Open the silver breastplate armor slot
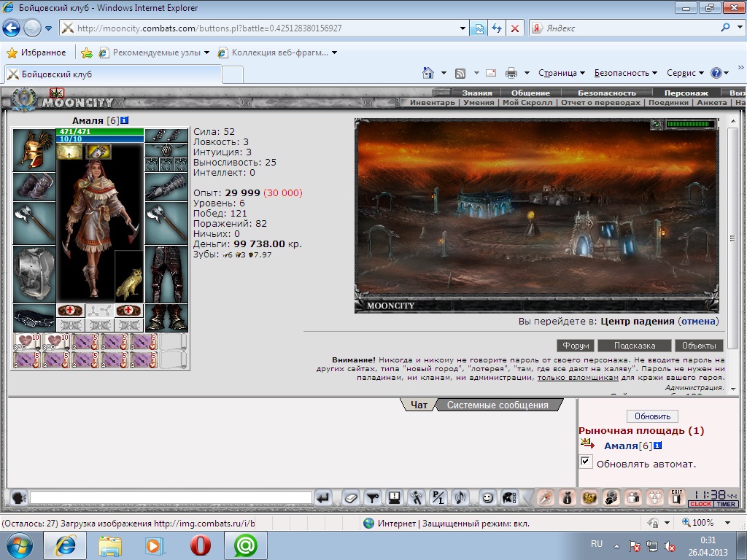 [x=34, y=274]
